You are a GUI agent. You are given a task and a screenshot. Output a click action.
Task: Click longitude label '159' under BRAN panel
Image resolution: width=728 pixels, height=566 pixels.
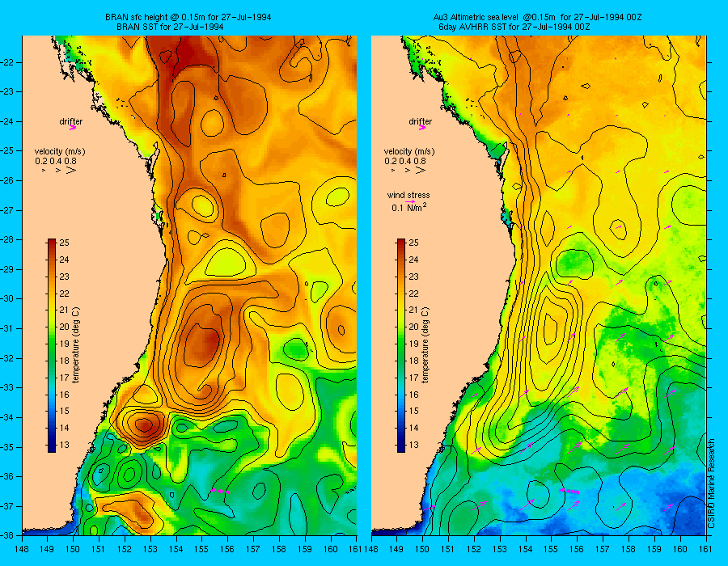point(305,549)
